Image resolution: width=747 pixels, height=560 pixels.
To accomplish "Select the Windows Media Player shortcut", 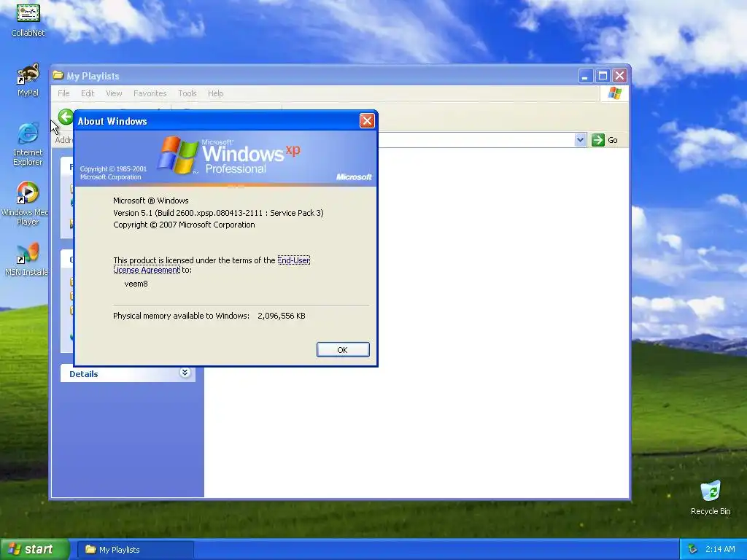I will click(x=27, y=203).
